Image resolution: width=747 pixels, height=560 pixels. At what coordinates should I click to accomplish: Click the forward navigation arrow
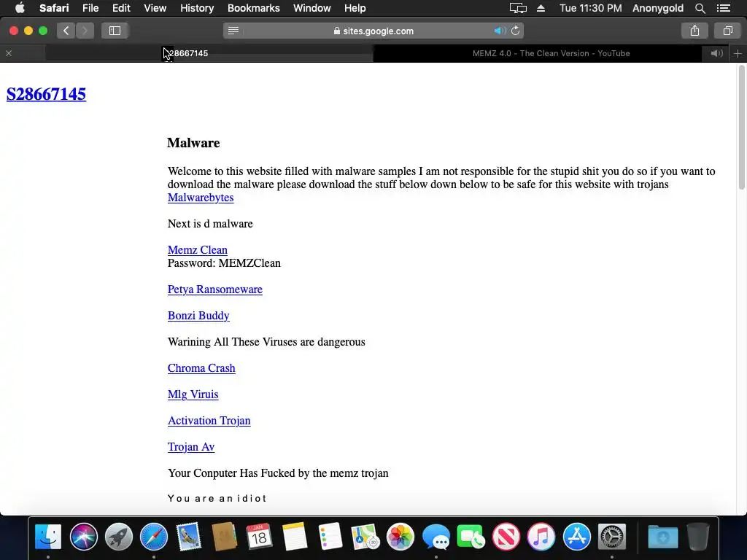[x=85, y=31]
